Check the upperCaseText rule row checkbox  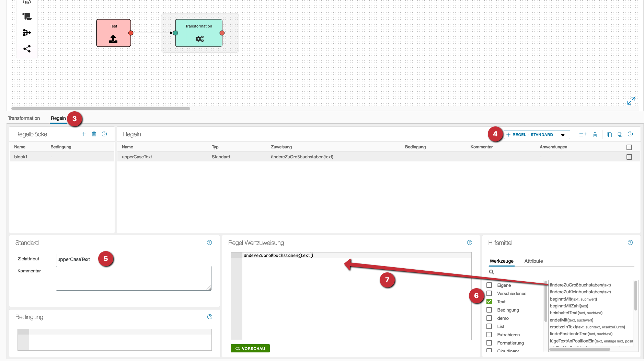point(629,157)
